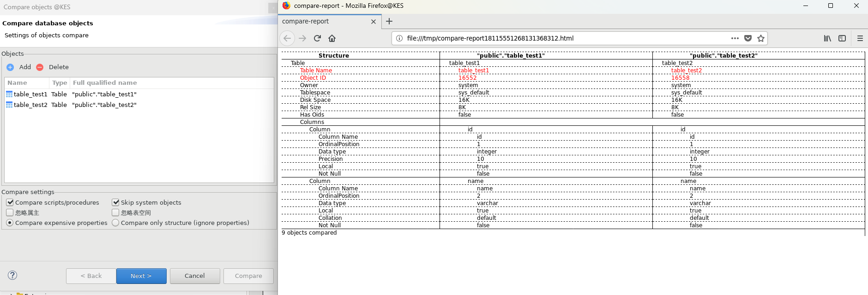Viewport: 868px width, 295px height.
Task: Disable Skip system objects checkbox
Action: pos(115,202)
